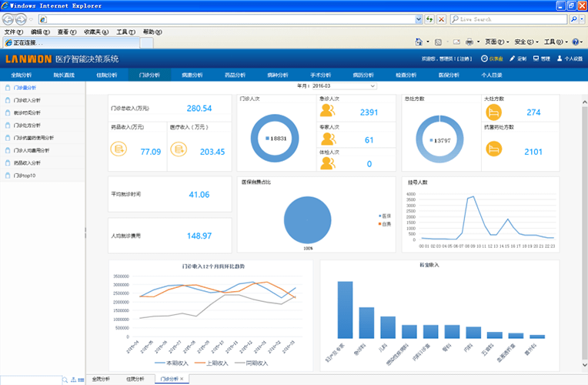This screenshot has width=588, height=385.
Task: Click the IE Back navigation button
Action: click(8, 18)
